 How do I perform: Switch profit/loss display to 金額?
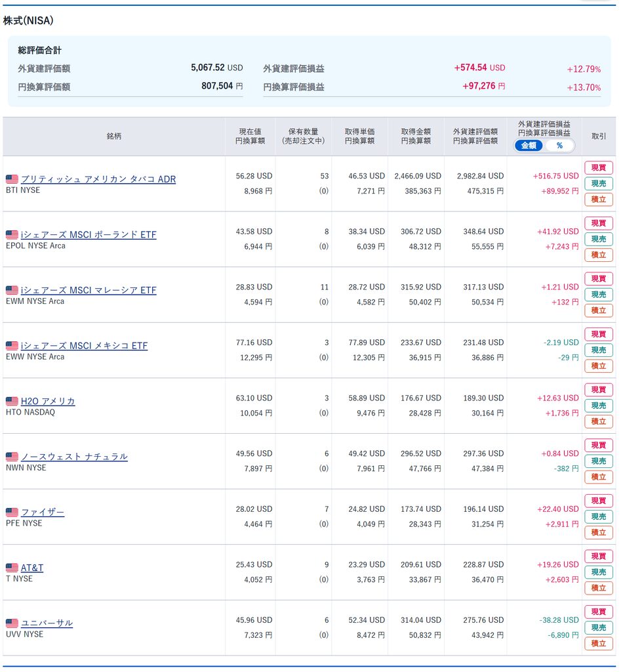pos(529,146)
